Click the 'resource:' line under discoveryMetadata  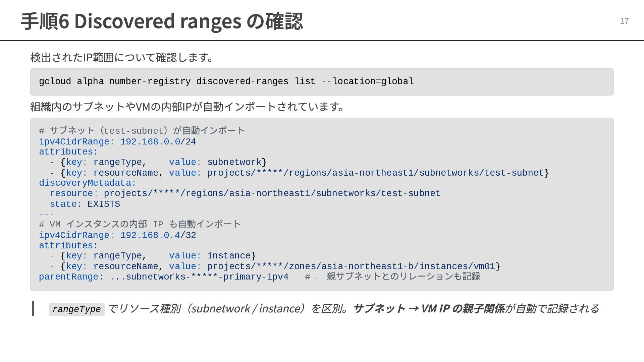click(245, 193)
